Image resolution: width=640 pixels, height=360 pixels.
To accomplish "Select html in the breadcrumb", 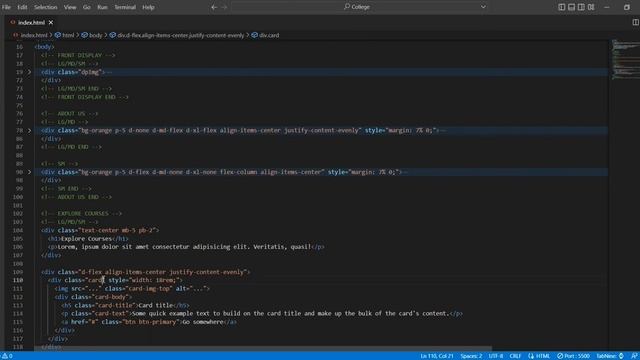I will coord(68,35).
